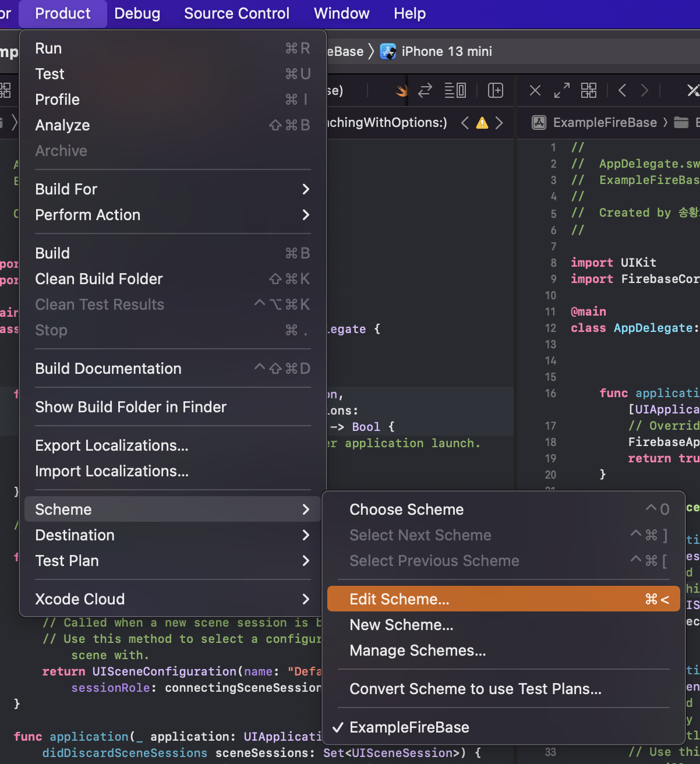700x764 pixels.
Task: Select Convert Scheme to use Test Plans…
Action: pos(504,689)
